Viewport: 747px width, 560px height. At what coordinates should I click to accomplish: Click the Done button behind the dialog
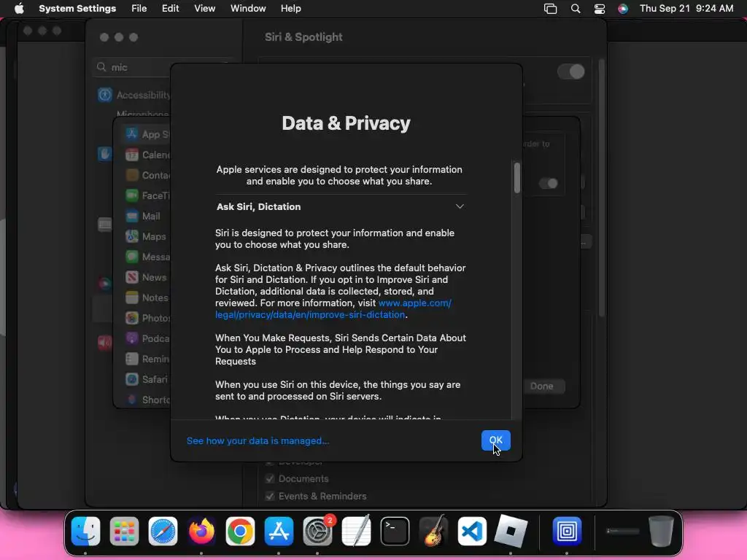coord(542,386)
